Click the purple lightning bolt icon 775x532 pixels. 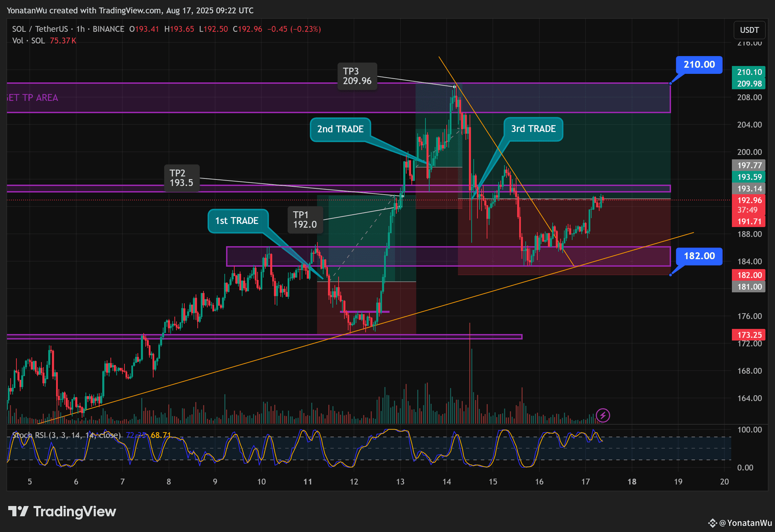603,415
